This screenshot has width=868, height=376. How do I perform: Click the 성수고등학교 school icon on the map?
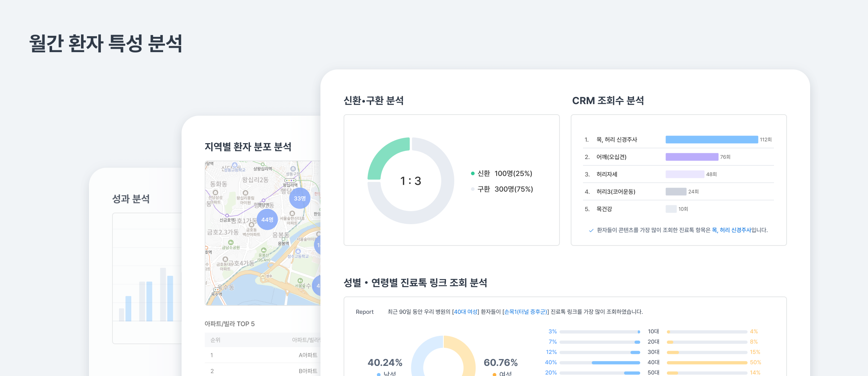pyautogui.click(x=298, y=251)
